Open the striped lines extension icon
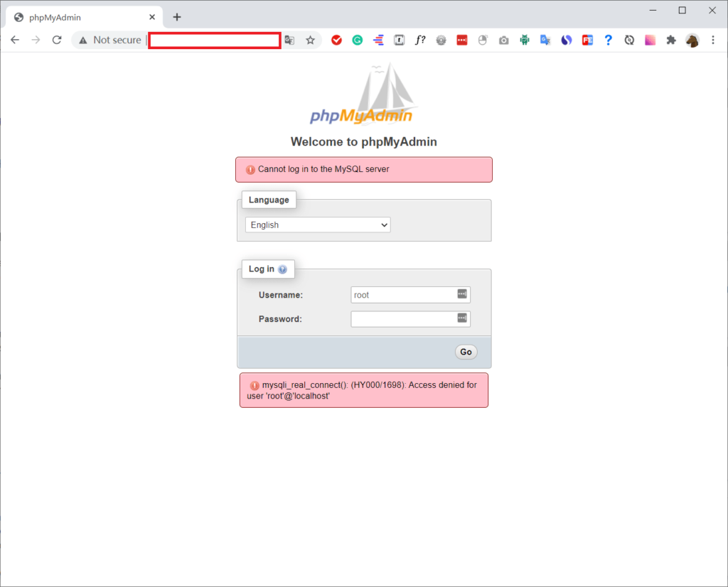The width and height of the screenshot is (728, 587). [378, 41]
